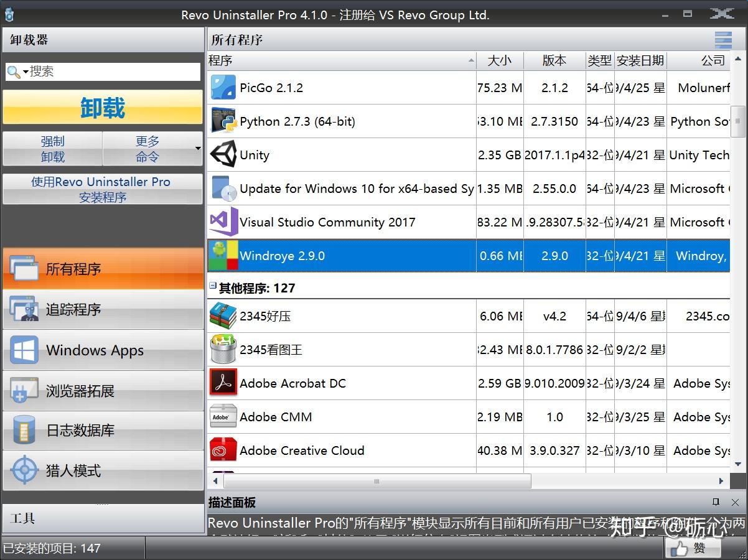This screenshot has height=560, width=748.
Task: Click the Unity logo icon
Action: click(223, 154)
